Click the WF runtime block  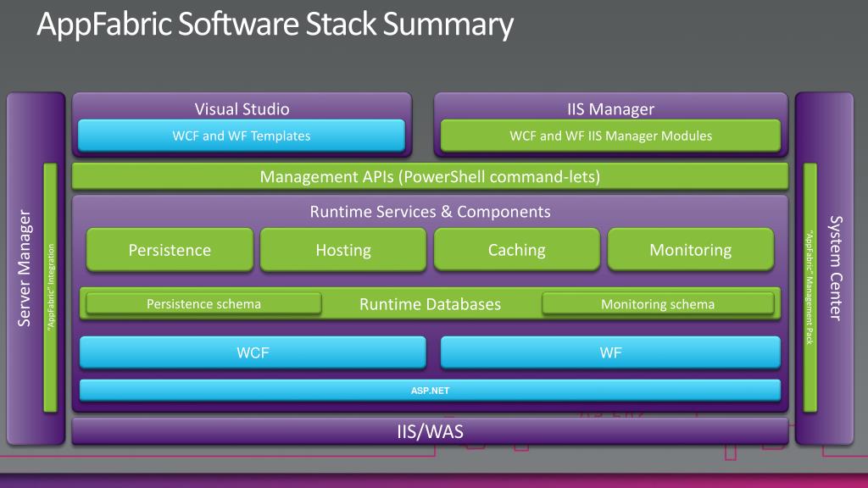(609, 352)
